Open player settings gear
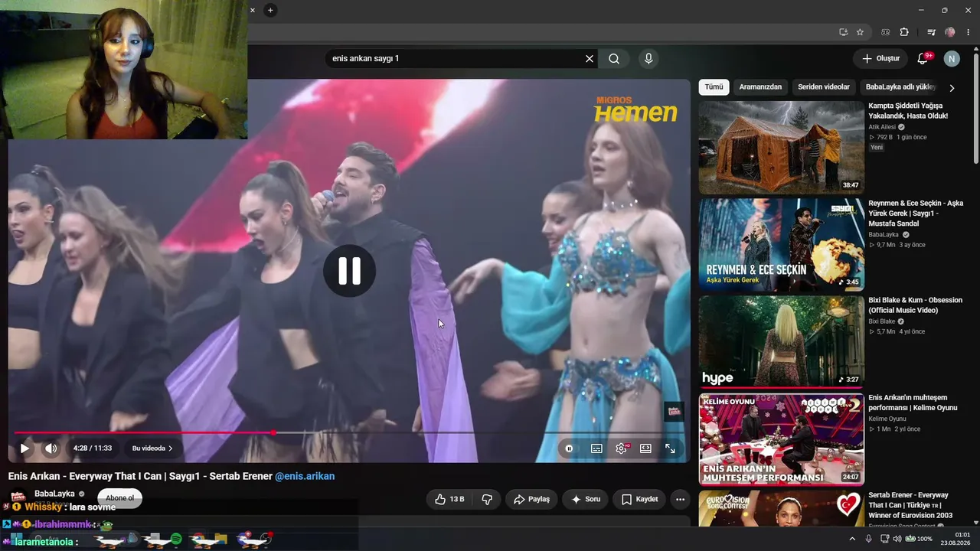This screenshot has width=980, height=551. click(x=621, y=448)
